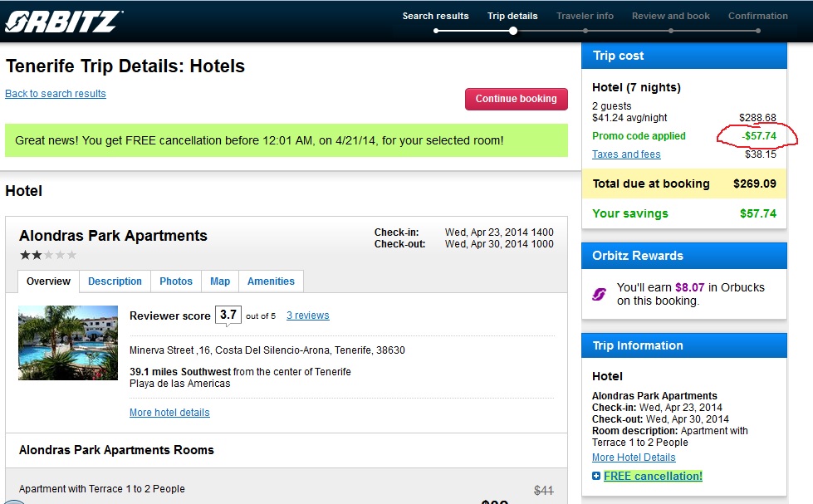The image size is (813, 504).
Task: Click the Orbitz logo
Action: point(64,22)
